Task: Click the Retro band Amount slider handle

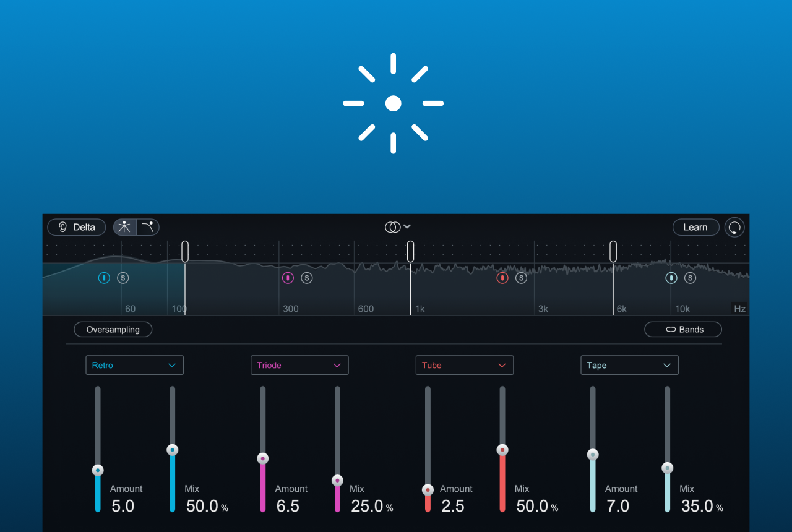Action: 98,471
